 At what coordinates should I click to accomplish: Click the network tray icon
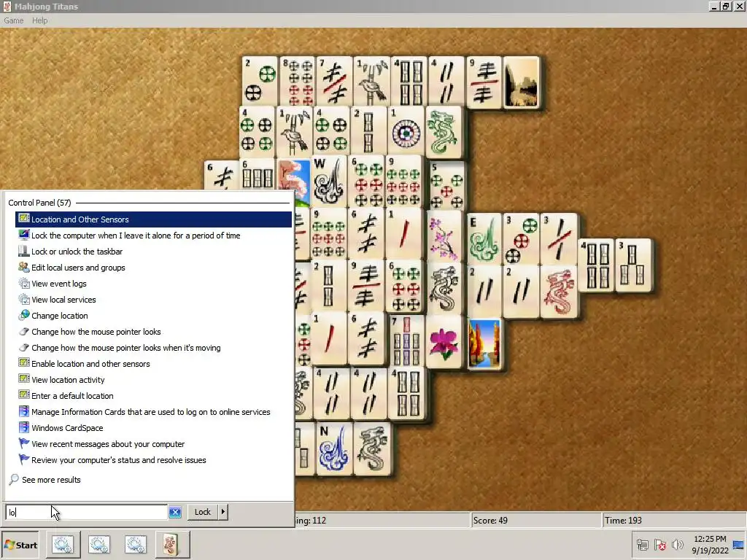(x=642, y=545)
